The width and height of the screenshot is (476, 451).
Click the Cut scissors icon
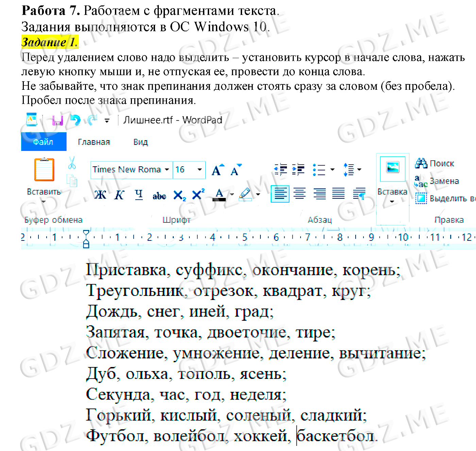click(72, 163)
